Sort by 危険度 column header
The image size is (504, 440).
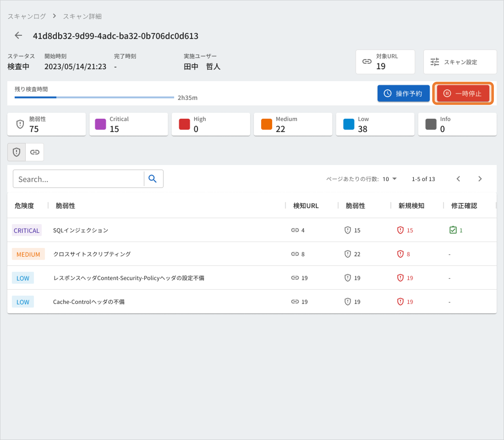[24, 206]
